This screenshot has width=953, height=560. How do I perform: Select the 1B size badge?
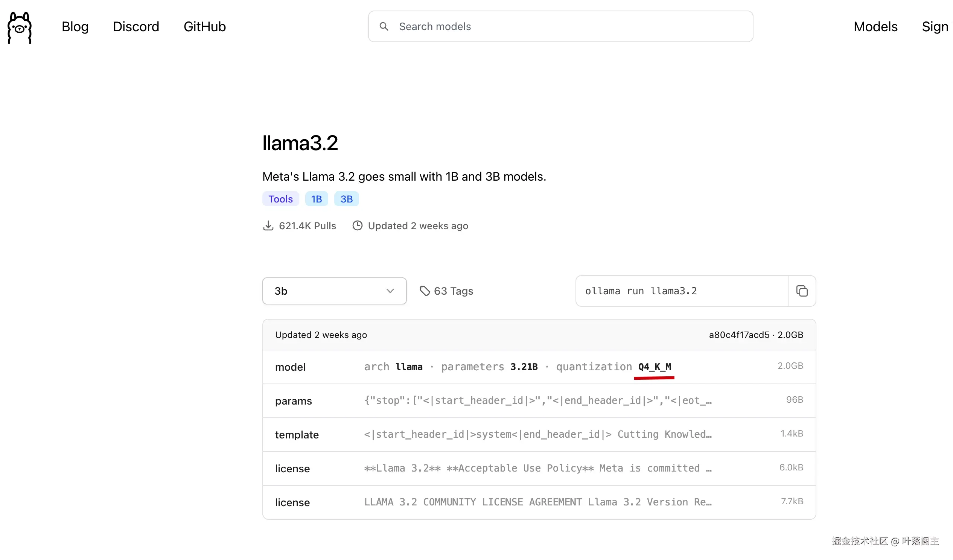click(316, 199)
